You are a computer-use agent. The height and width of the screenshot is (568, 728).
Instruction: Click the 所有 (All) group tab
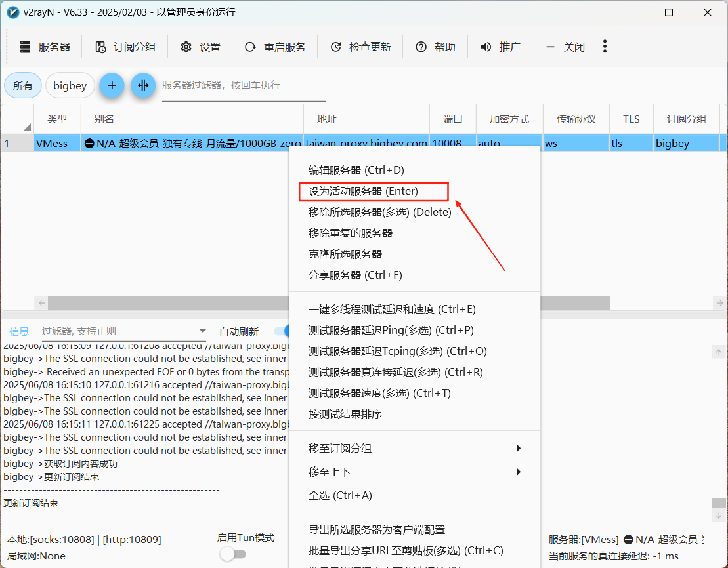click(x=23, y=85)
